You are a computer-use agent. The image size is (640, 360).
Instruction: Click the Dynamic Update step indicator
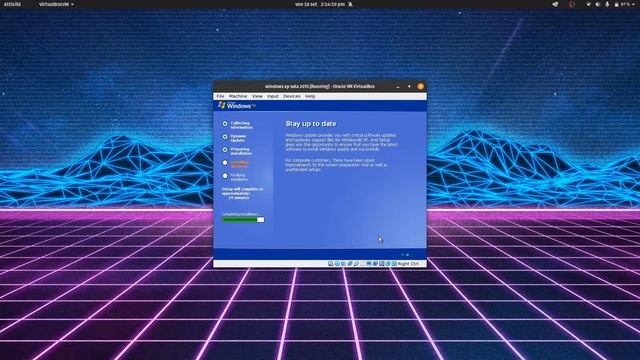225,136
